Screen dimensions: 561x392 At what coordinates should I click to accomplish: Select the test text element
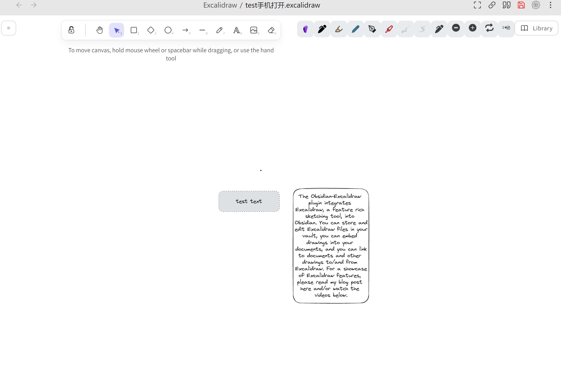[x=248, y=201]
